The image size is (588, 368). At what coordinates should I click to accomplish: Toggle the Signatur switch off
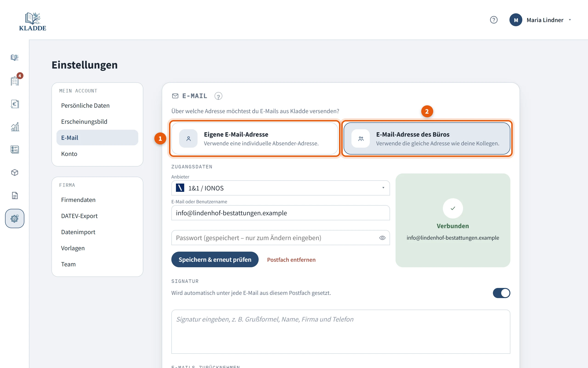[501, 293]
